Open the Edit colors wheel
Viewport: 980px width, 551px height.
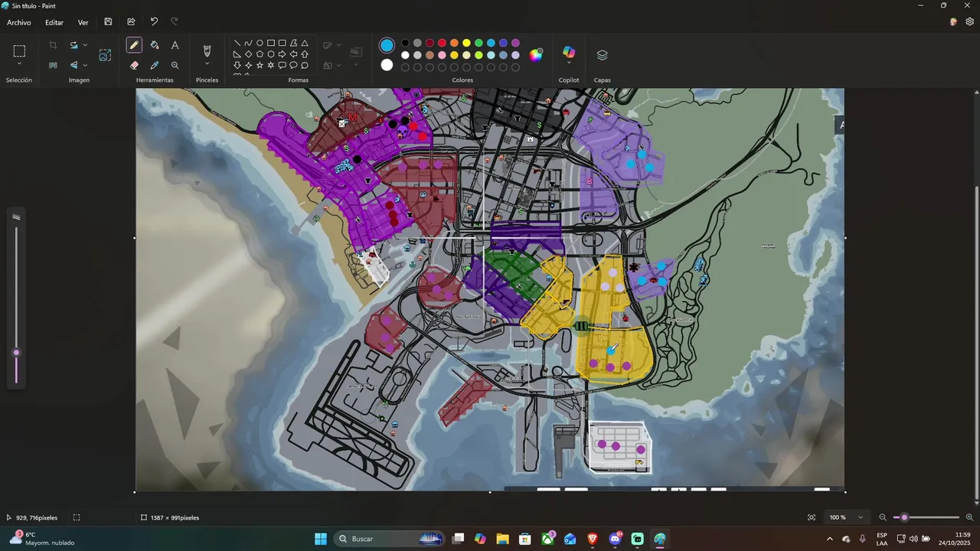click(536, 55)
